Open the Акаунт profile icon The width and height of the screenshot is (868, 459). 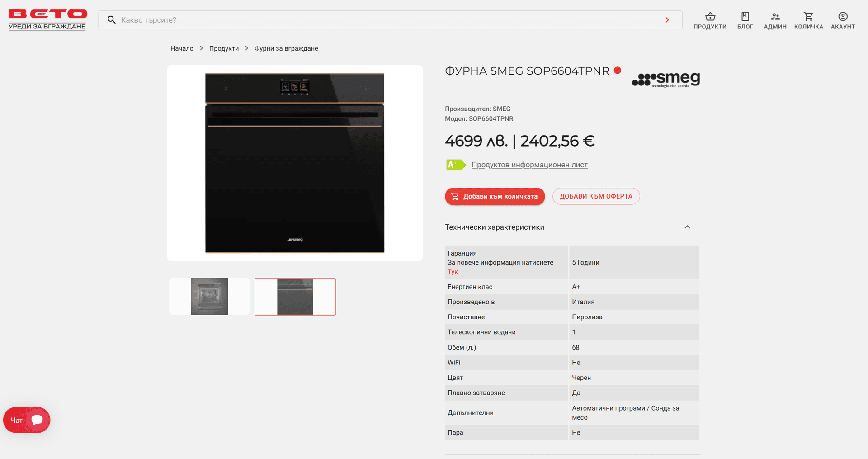pos(843,17)
